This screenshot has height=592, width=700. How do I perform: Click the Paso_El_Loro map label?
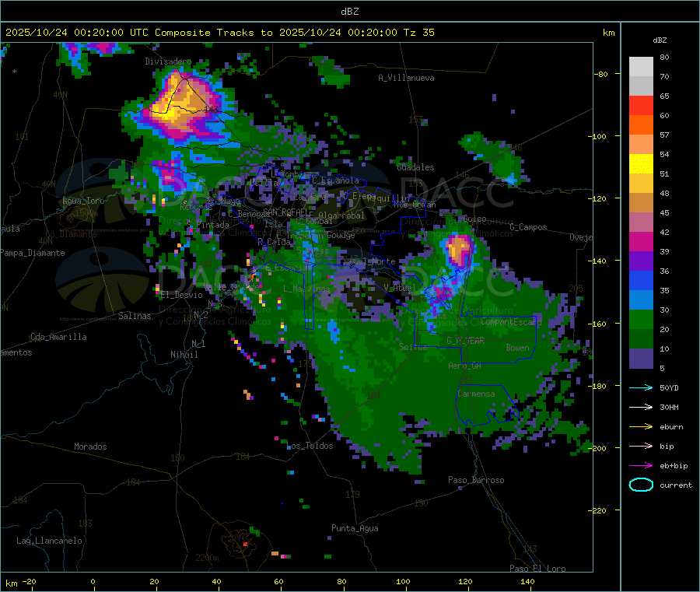[x=537, y=569]
